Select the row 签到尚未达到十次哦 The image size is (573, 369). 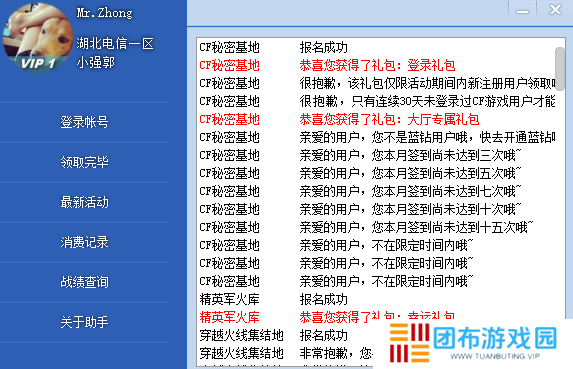pyautogui.click(x=376, y=209)
